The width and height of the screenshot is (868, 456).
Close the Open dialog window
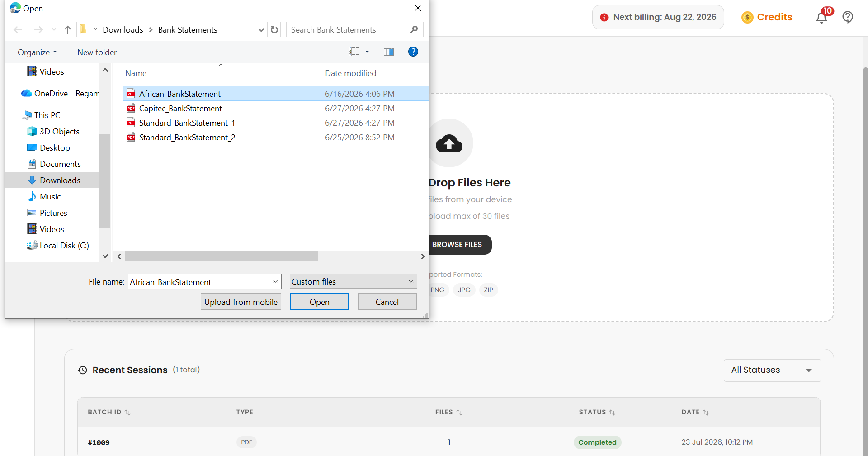pos(418,8)
